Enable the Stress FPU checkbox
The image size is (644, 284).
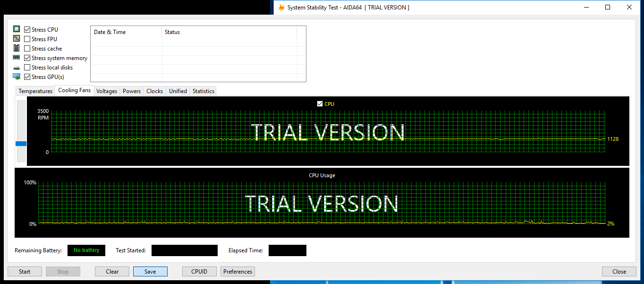coord(27,39)
